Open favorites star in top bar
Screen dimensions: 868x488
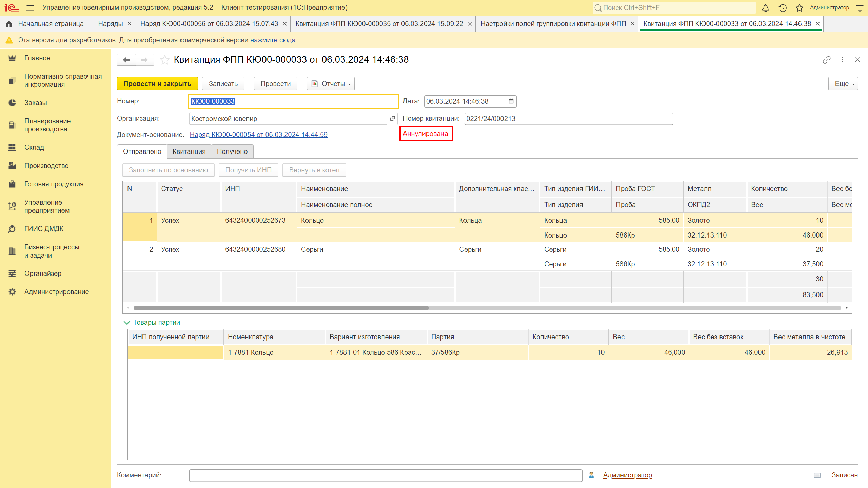pos(799,8)
